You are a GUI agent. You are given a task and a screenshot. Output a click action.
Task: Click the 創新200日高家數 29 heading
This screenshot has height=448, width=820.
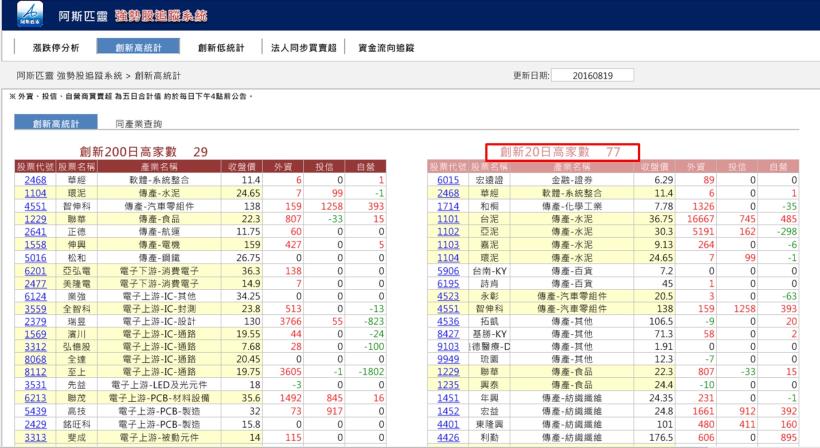point(144,152)
